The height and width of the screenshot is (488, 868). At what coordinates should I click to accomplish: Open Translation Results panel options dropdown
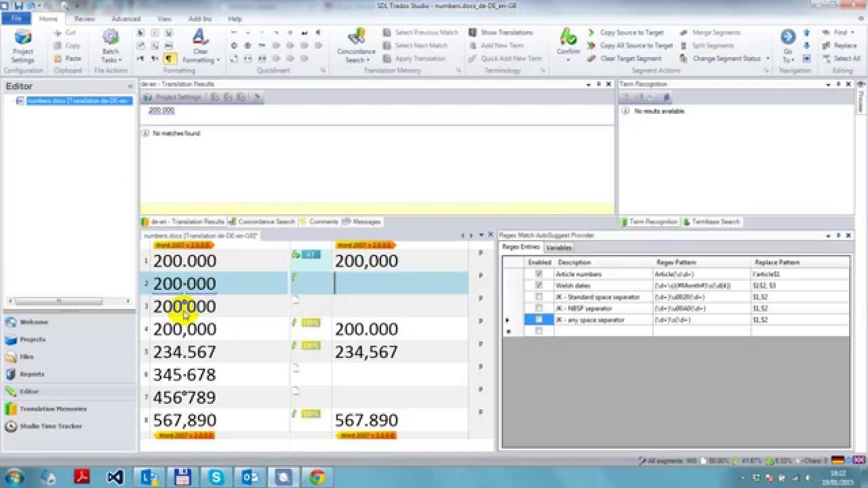(x=589, y=84)
